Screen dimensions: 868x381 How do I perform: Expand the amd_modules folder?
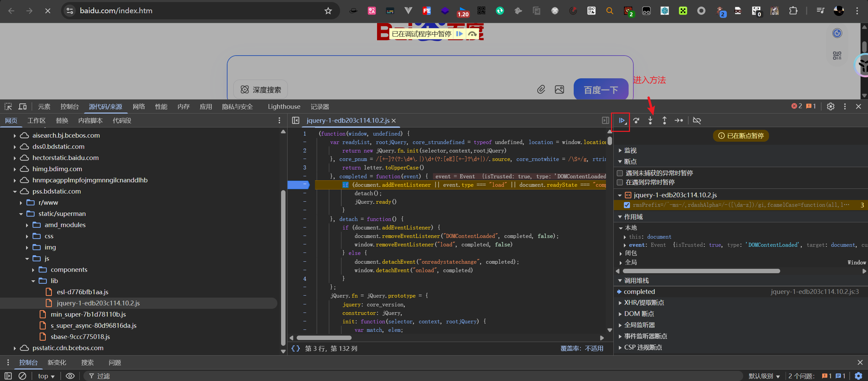(27, 225)
